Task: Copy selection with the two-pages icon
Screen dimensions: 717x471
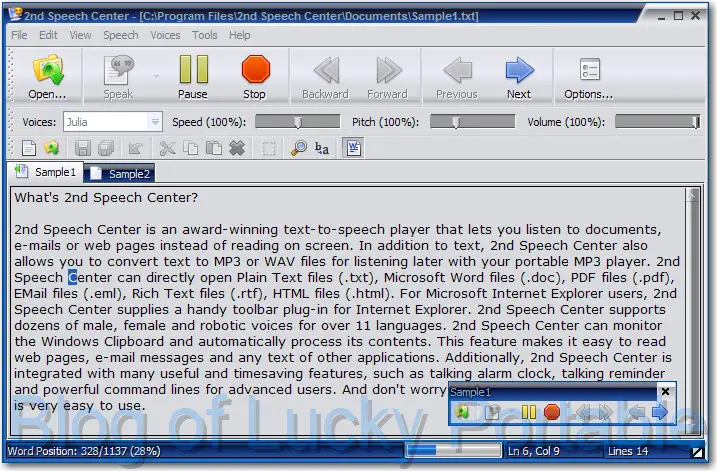Action: coord(191,148)
